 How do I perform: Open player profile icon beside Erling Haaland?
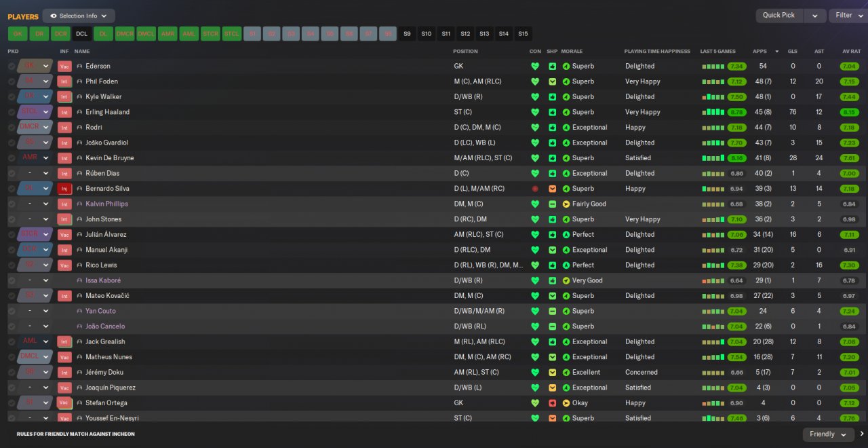coord(79,112)
